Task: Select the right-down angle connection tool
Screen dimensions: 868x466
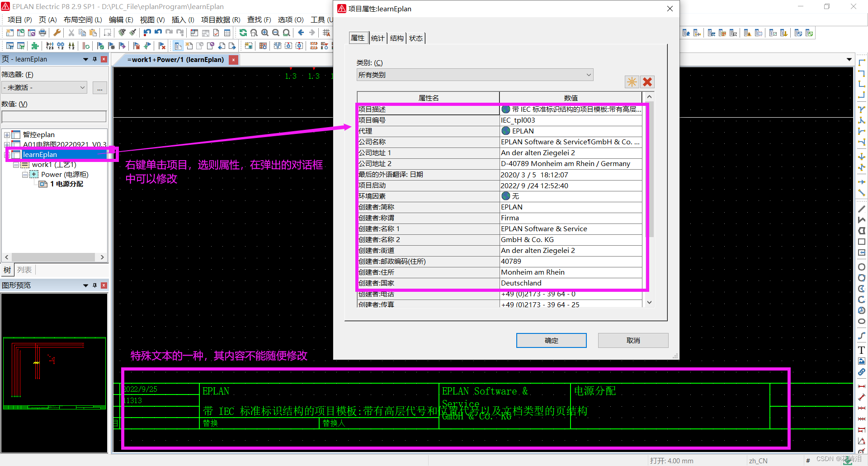Action: (862, 62)
